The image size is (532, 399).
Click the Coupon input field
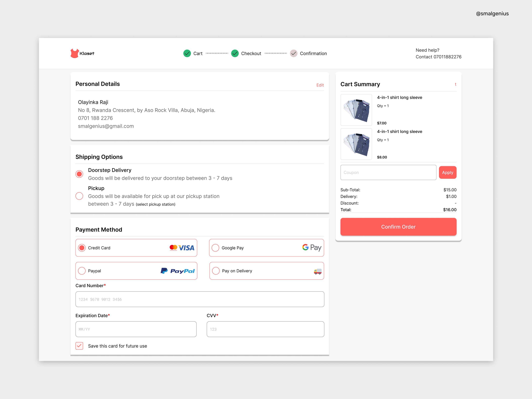click(x=388, y=172)
